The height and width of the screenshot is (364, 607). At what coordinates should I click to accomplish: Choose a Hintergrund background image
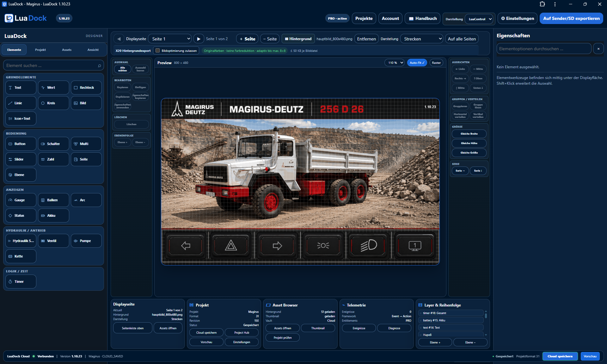[298, 39]
